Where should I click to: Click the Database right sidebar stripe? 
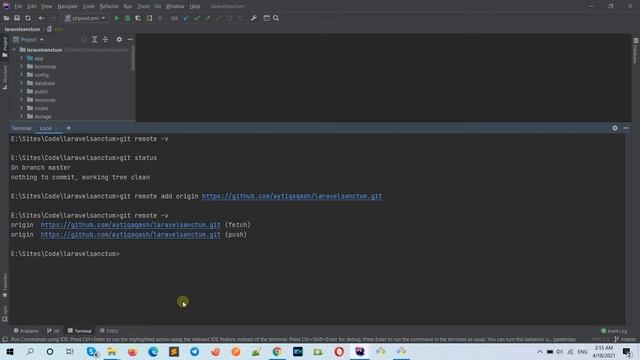click(x=636, y=51)
